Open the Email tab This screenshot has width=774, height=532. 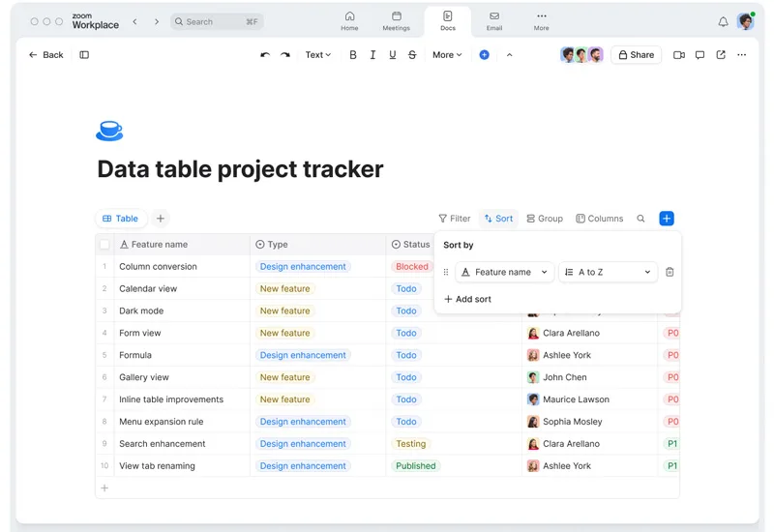pos(494,21)
